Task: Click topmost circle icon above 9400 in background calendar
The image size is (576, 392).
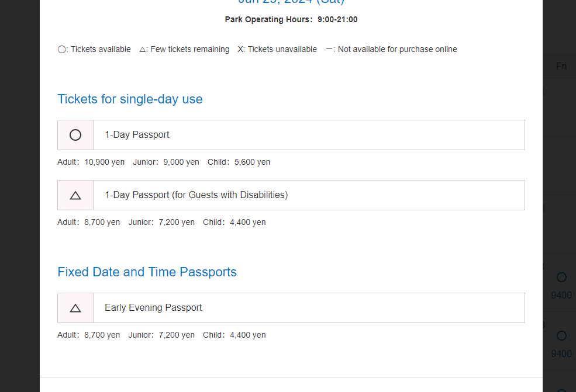Action: point(561,277)
